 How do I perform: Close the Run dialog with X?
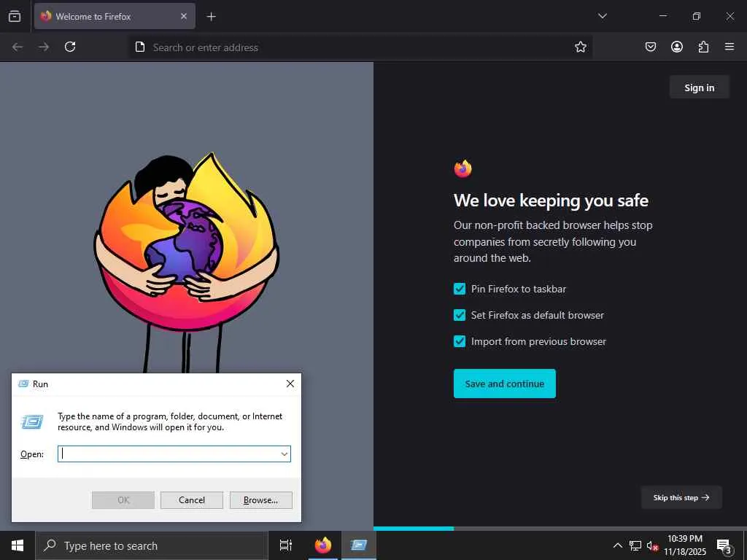pos(290,384)
